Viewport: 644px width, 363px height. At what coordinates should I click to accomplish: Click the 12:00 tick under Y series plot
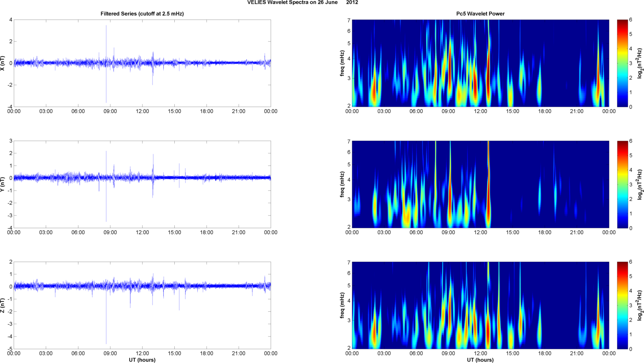pyautogui.click(x=142, y=232)
